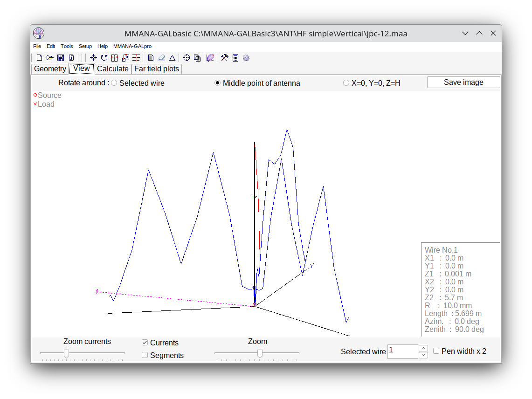This screenshot has width=532, height=399.
Task: Open the Setup menu
Action: (x=85, y=46)
